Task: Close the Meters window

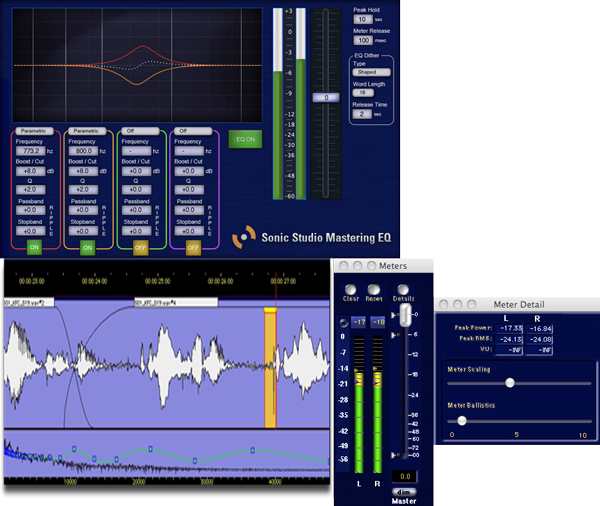Action: point(343,266)
